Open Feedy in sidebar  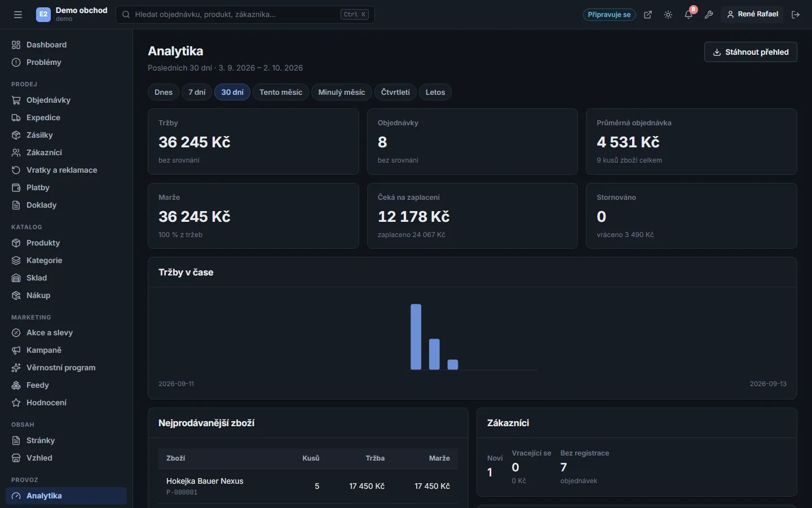(66, 385)
